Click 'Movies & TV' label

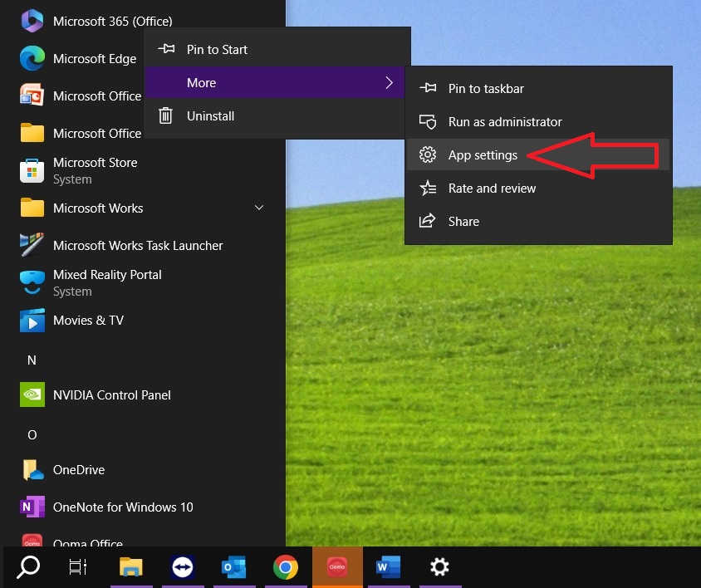pyautogui.click(x=88, y=320)
